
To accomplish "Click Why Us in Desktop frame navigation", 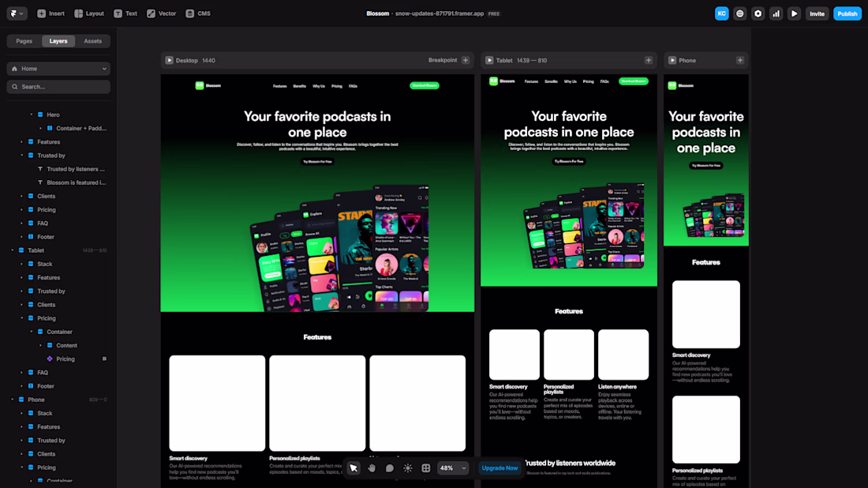I will click(318, 86).
